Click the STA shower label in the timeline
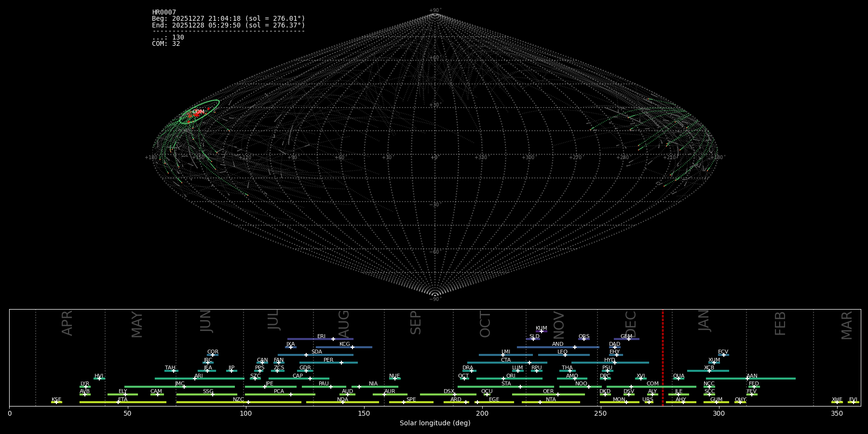 tap(506, 384)
